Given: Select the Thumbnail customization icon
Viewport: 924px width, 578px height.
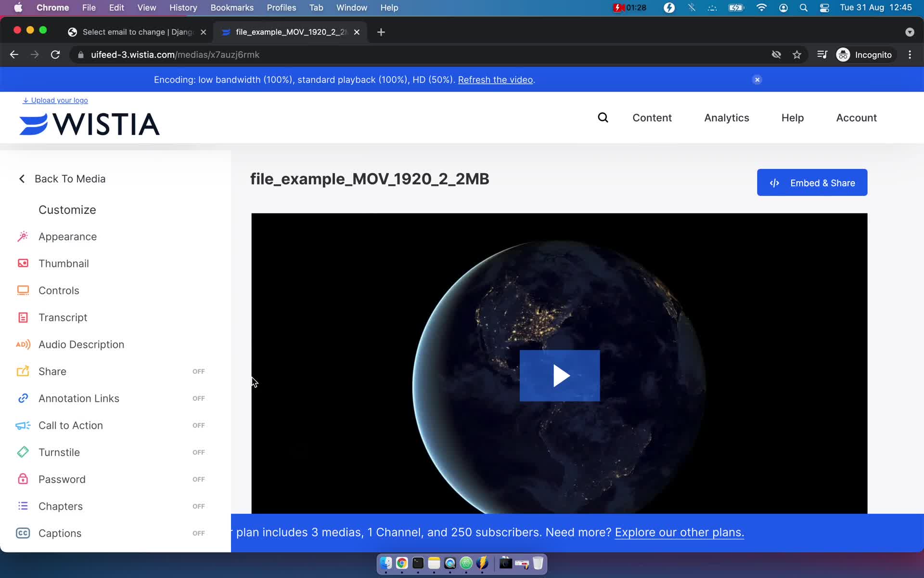Looking at the screenshot, I should (x=21, y=263).
